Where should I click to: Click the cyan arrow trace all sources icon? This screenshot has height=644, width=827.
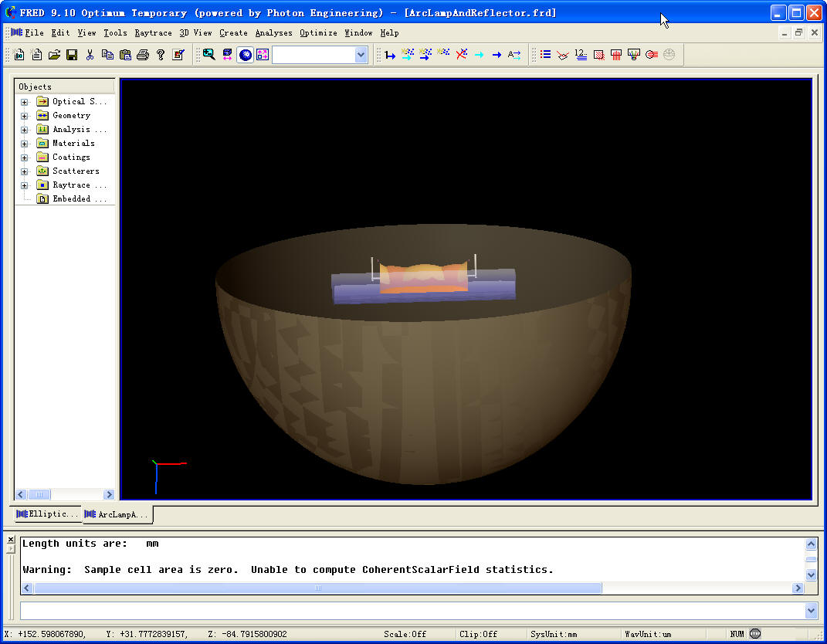click(x=408, y=54)
